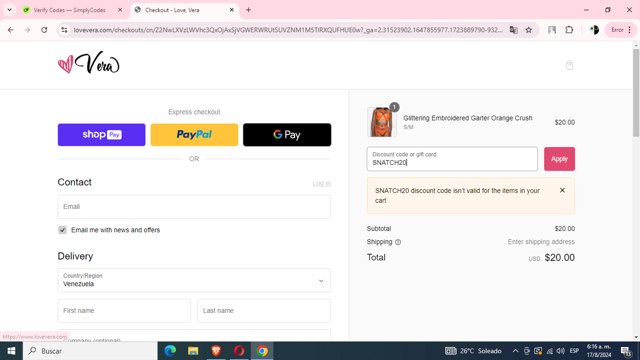Screen dimensions: 640x360
Task: Pay with Google Pay button
Action: point(287,135)
